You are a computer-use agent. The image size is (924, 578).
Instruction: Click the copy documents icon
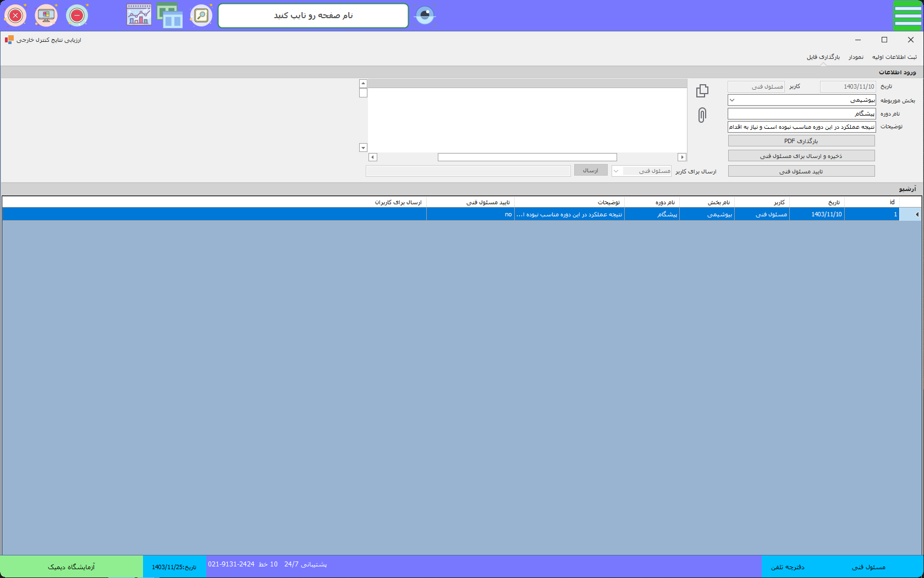point(702,91)
